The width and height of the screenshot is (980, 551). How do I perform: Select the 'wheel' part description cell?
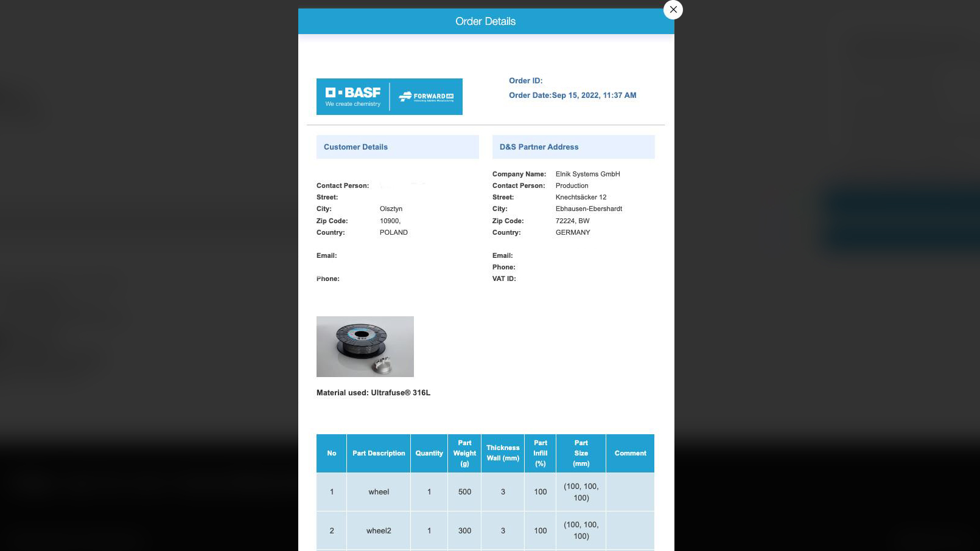(x=378, y=492)
